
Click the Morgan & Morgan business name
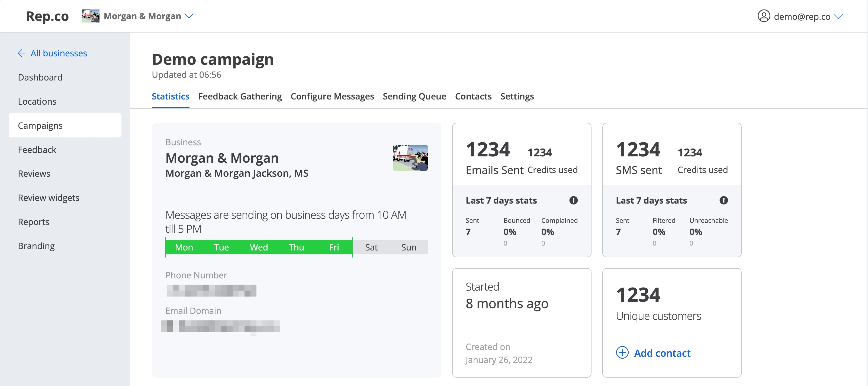pyautogui.click(x=222, y=158)
